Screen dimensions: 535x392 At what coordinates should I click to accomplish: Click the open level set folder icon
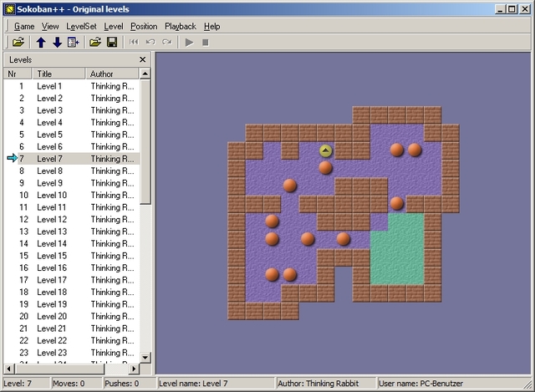click(x=18, y=43)
